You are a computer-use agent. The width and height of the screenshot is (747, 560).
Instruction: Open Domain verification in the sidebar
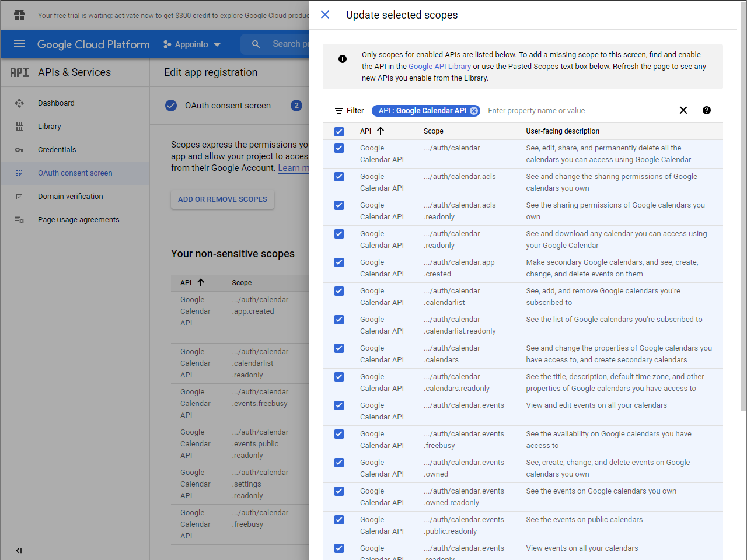(71, 197)
